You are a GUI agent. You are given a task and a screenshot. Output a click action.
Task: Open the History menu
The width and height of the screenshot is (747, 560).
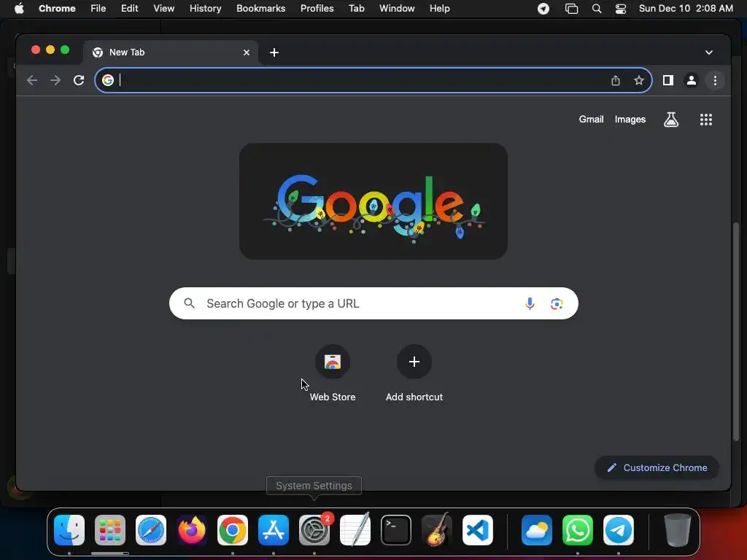(205, 9)
